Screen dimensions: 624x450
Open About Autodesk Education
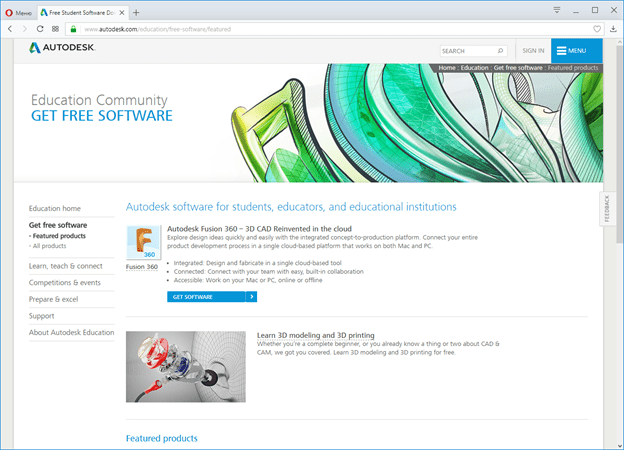(x=71, y=333)
